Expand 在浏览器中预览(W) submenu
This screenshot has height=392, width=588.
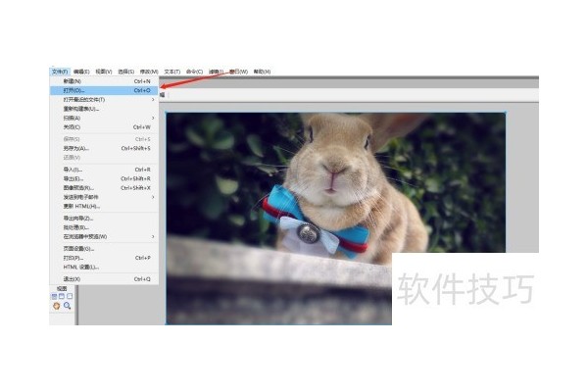tap(104, 237)
